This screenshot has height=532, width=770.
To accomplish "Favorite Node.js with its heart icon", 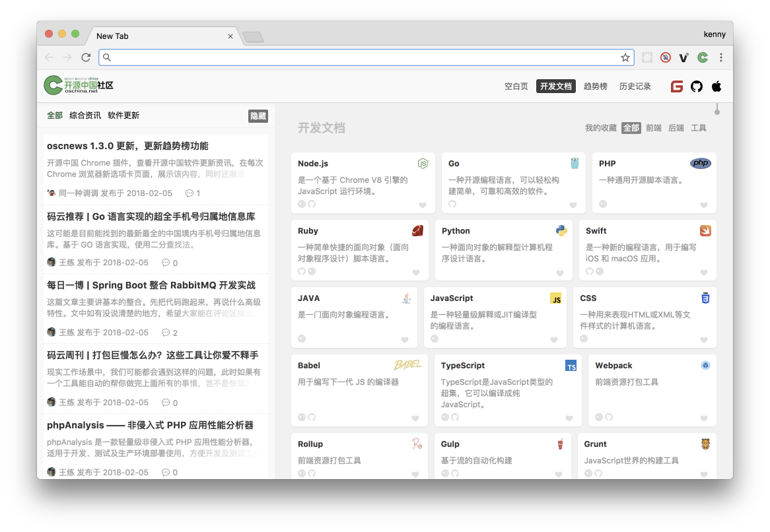I will [423, 205].
